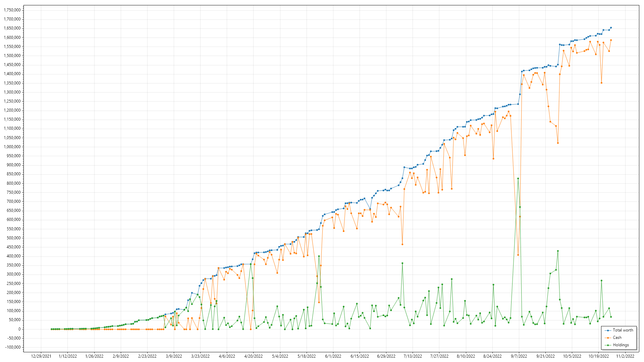Click the -50,000 value axis label
Viewport: 644px width, 362px height.
click(x=14, y=338)
